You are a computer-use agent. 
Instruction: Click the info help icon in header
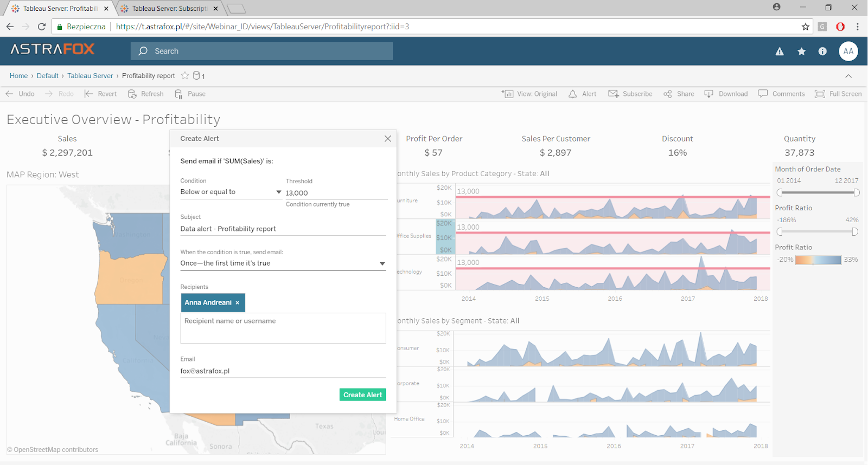pyautogui.click(x=822, y=51)
